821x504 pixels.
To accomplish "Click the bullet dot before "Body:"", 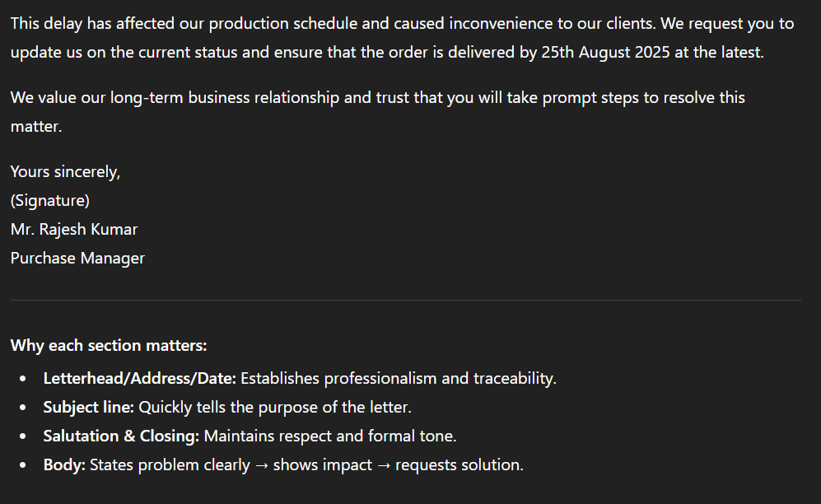I will pos(22,465).
